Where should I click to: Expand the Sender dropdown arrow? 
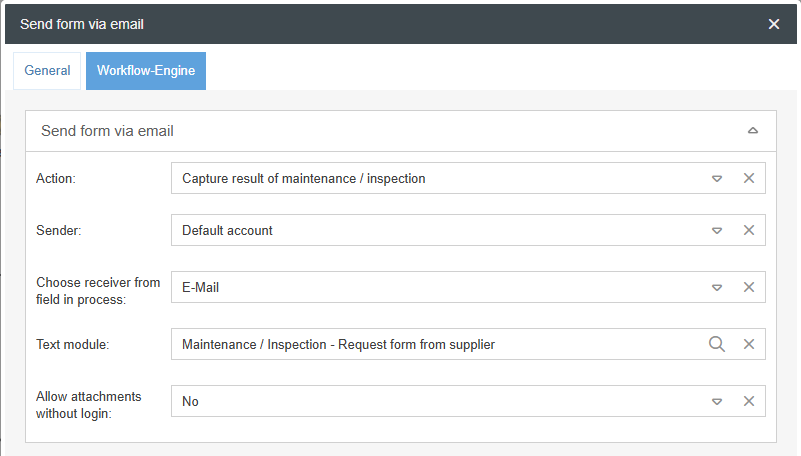[x=717, y=230]
